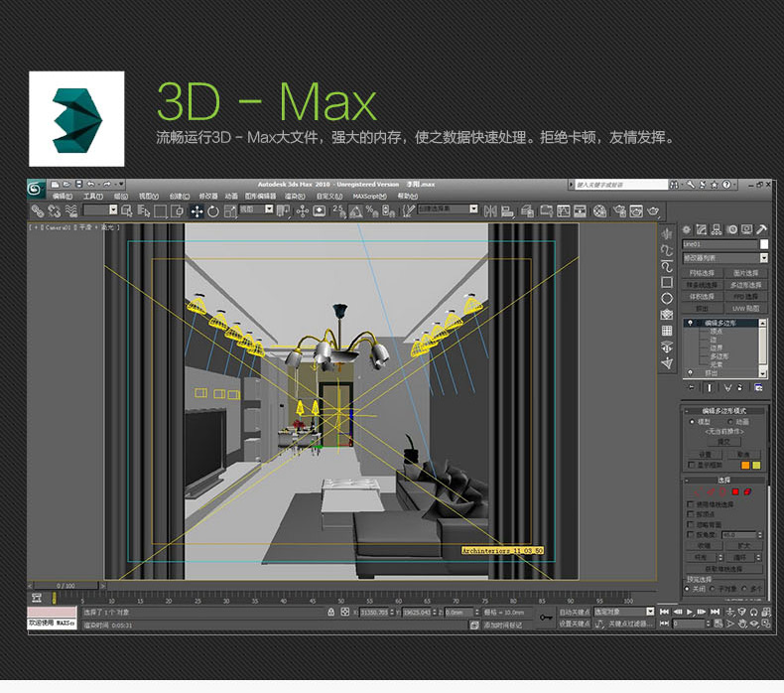Click the 提交 button
784x693 pixels.
point(723,442)
